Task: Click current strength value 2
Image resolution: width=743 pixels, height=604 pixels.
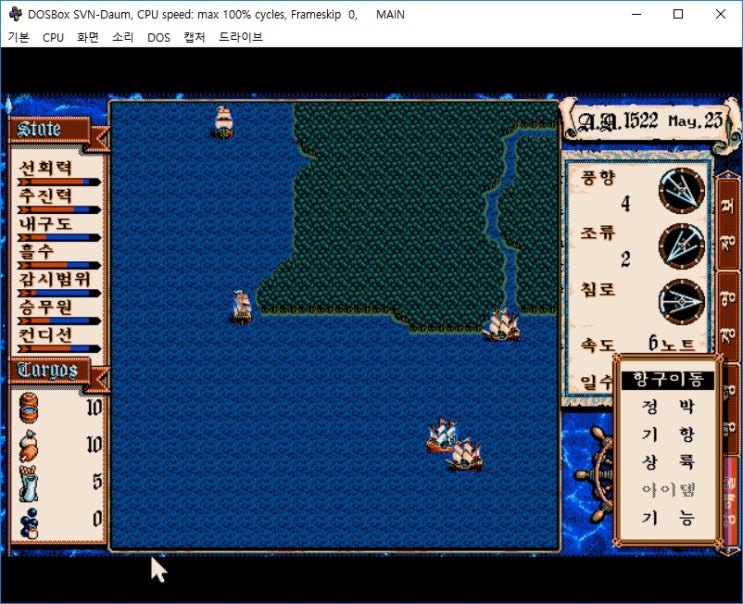Action: pos(625,260)
